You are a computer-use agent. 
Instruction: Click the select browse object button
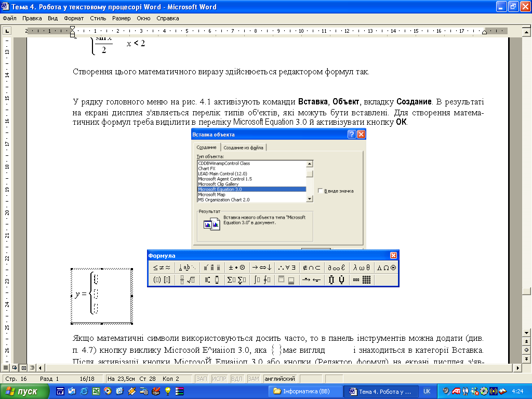tap(526, 350)
